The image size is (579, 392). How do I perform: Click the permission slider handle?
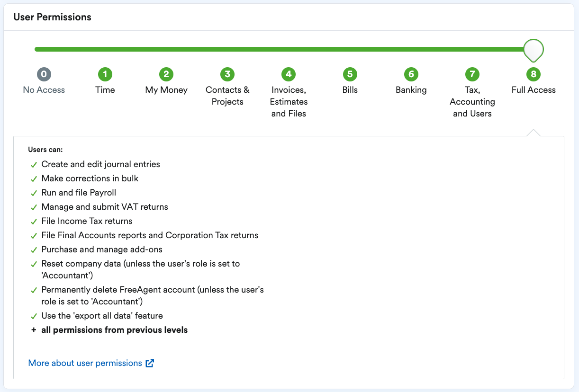click(x=534, y=50)
